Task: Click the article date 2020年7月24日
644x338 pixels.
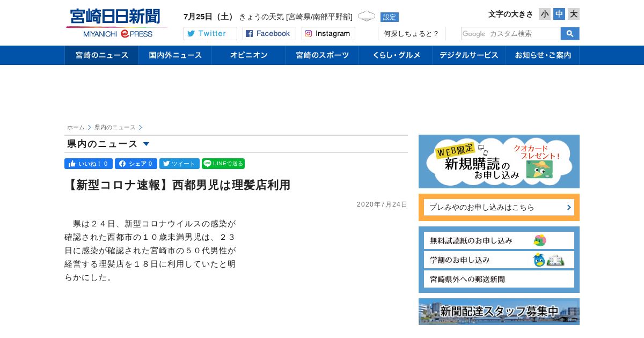Action: (x=382, y=204)
